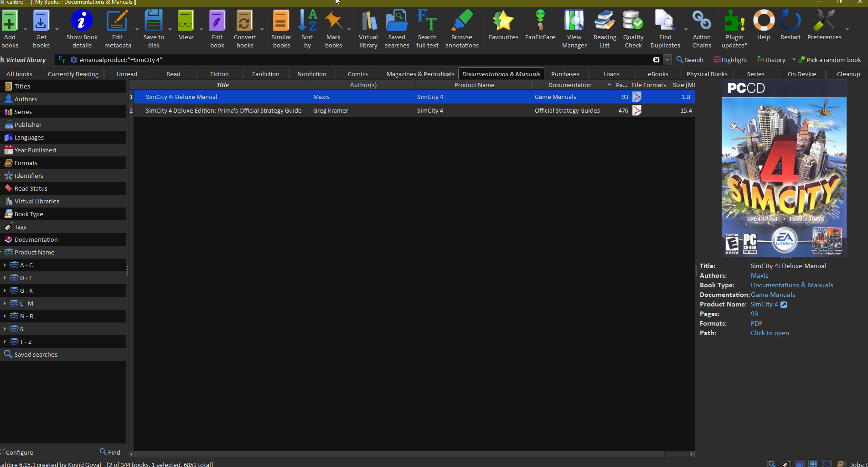Open search History button
The height and width of the screenshot is (467, 868).
click(x=771, y=60)
